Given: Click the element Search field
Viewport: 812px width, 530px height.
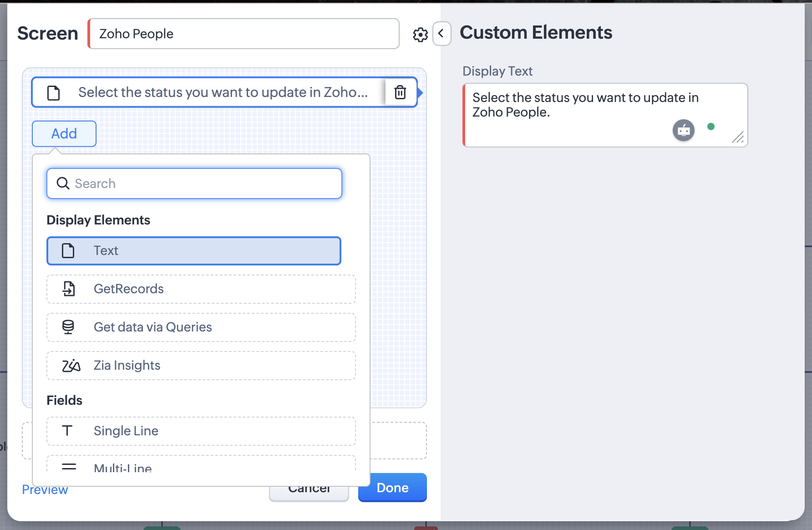Looking at the screenshot, I should pyautogui.click(x=194, y=183).
